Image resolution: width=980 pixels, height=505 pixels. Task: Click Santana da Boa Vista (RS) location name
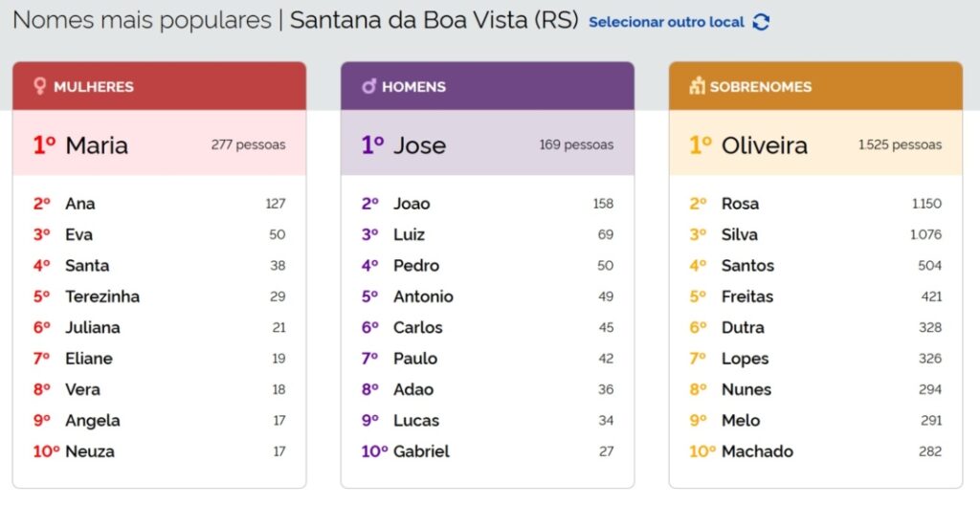coord(434,20)
